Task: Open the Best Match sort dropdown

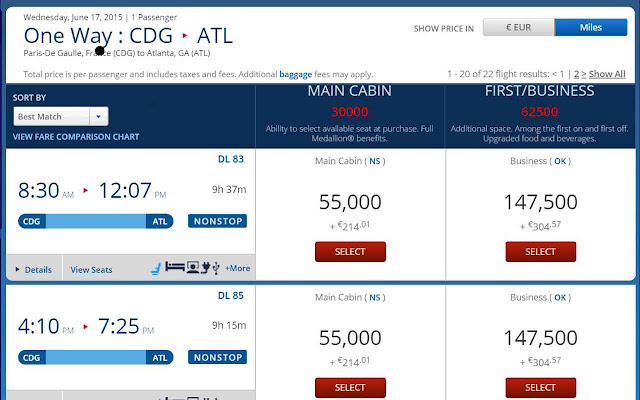Action: pyautogui.click(x=61, y=117)
